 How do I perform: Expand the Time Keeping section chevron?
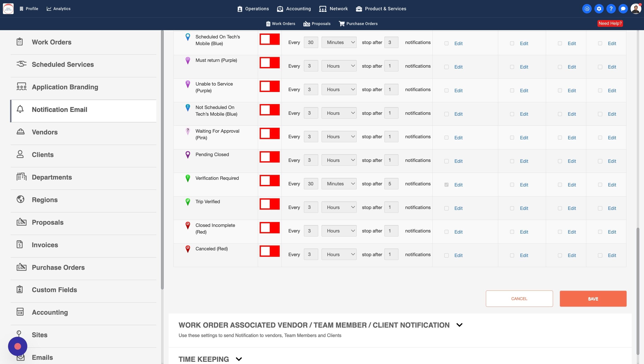coord(239,359)
